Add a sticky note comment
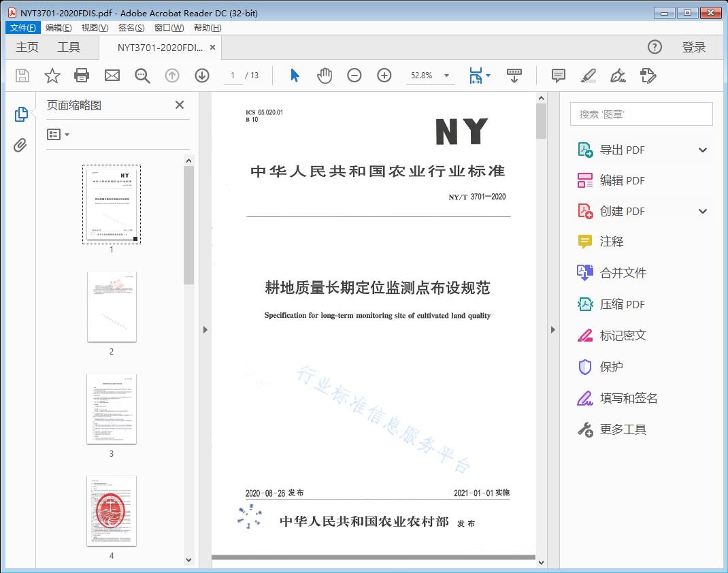This screenshot has width=728, height=573. coord(559,76)
